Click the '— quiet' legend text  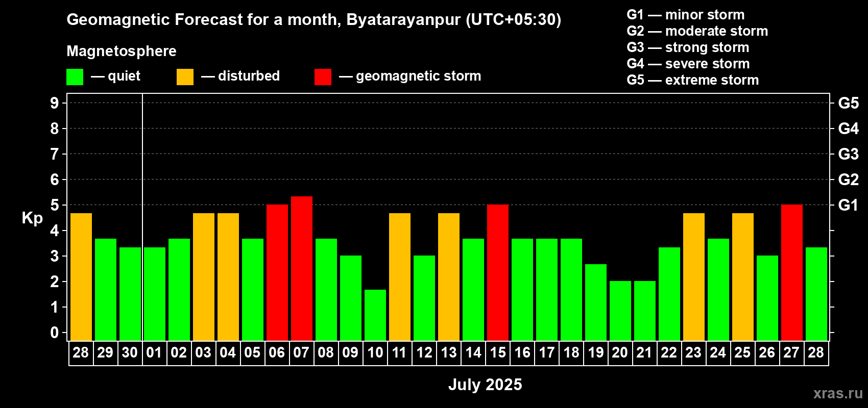[x=115, y=76]
